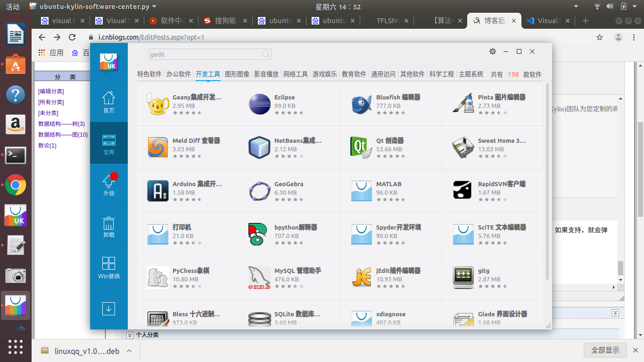Image resolution: width=644 pixels, height=362 pixels.
Task: Open 数据结构——树(3) category link
Action: (61, 124)
